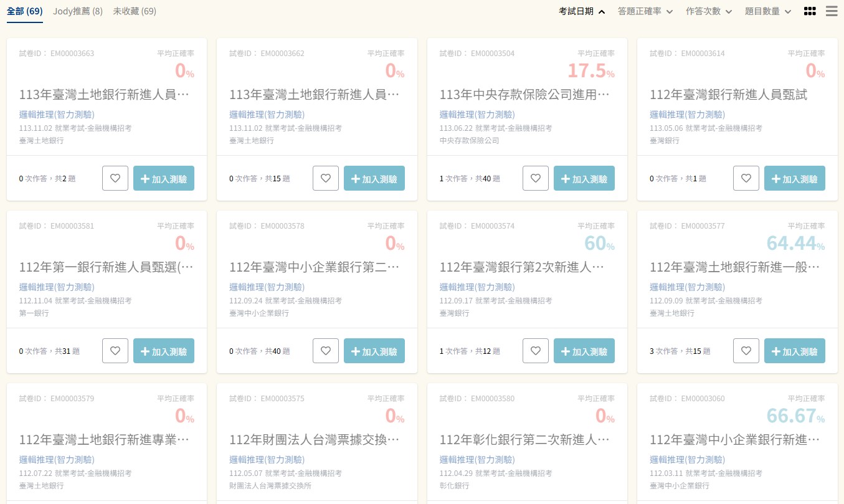Click 中央存款保險公司 organization text

coord(470,141)
